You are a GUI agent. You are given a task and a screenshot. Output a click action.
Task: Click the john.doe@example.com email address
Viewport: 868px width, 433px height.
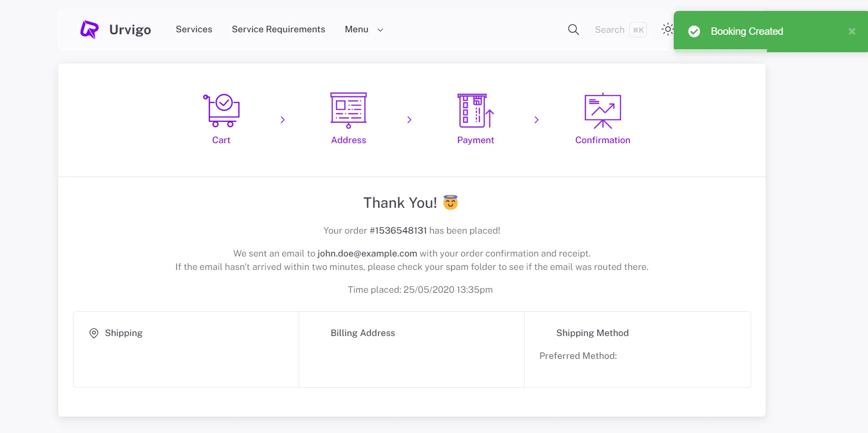click(367, 254)
